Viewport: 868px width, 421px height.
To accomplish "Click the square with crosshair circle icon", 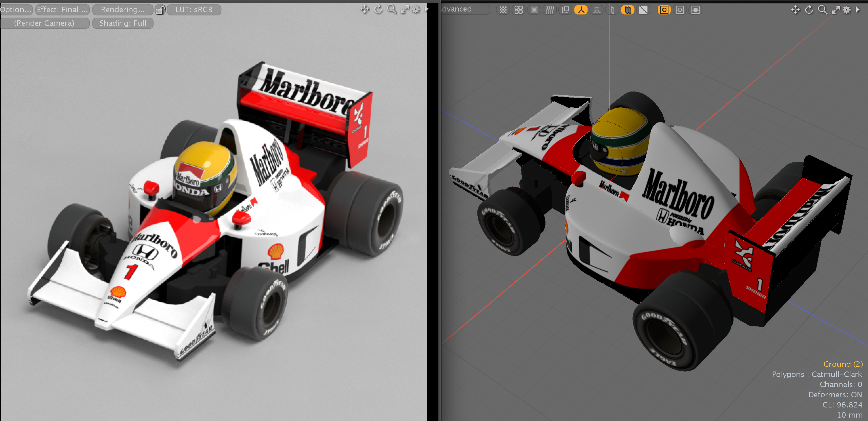I will pyautogui.click(x=680, y=10).
